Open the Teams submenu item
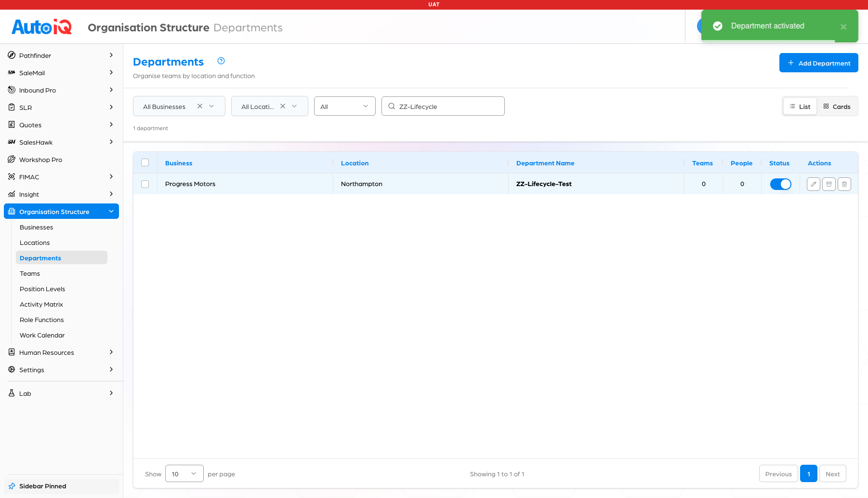The width and height of the screenshot is (868, 498). click(30, 273)
